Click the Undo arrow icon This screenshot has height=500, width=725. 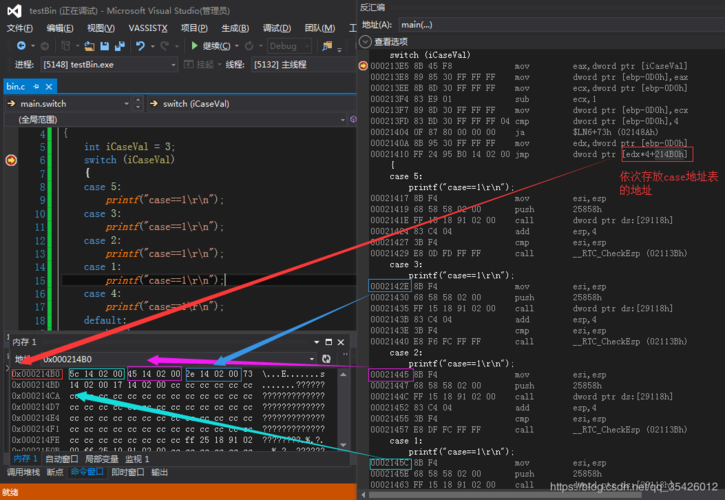coord(140,46)
